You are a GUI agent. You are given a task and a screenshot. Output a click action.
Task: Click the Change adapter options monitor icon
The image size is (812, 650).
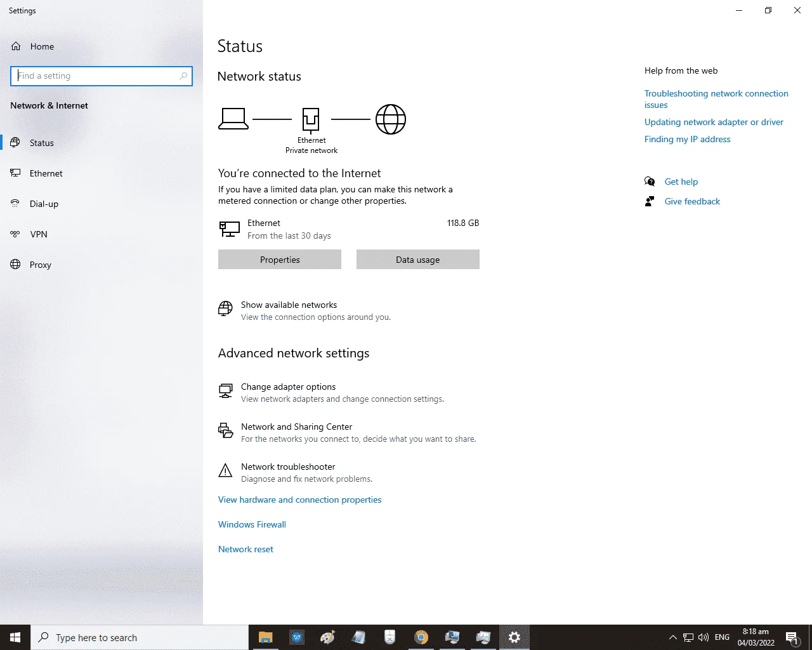coord(225,391)
